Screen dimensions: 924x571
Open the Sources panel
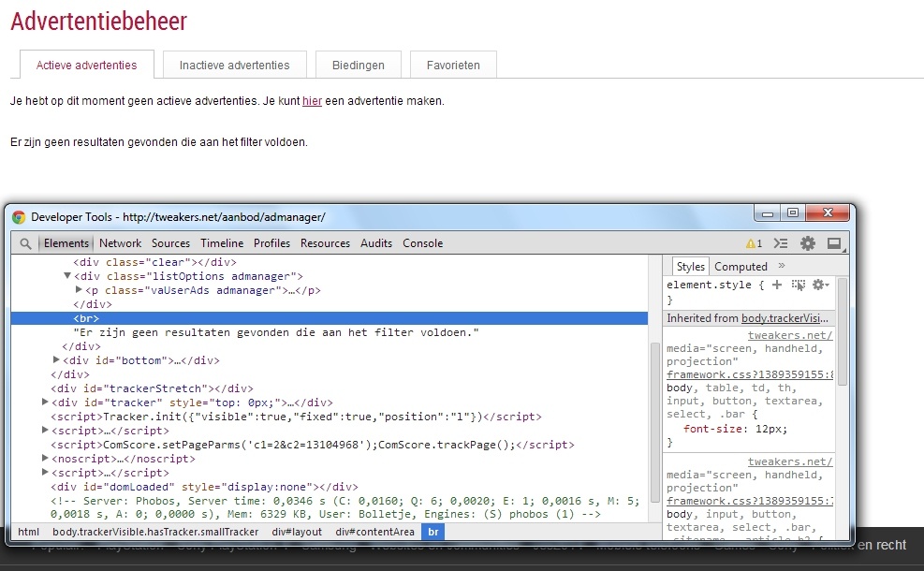click(x=170, y=243)
